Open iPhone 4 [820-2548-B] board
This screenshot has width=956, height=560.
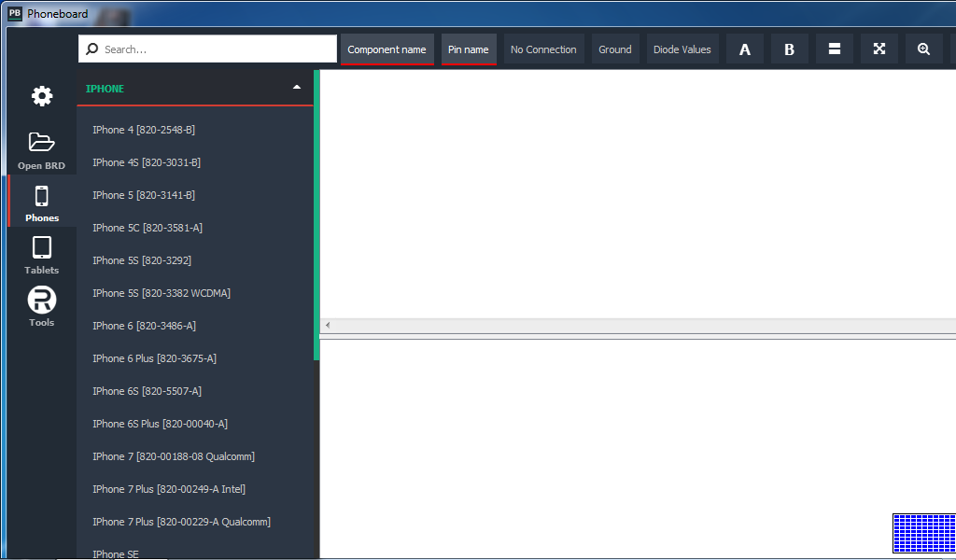click(x=144, y=130)
